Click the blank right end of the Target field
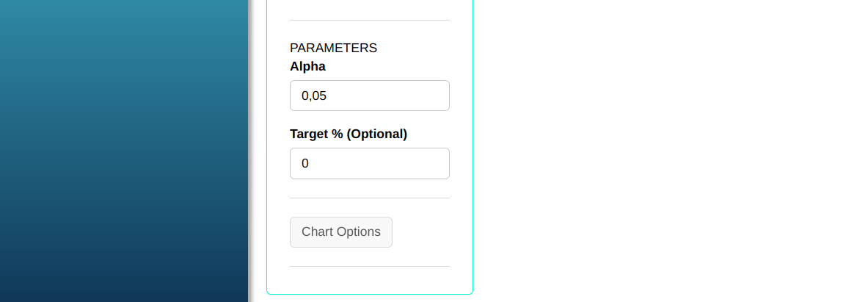Viewport: 868px width, 302px height. click(x=429, y=163)
